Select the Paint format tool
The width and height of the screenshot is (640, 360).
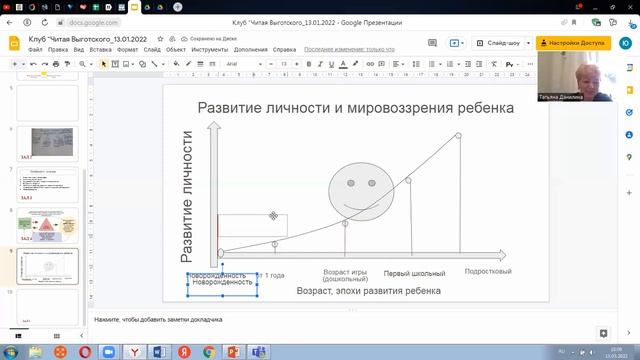pos(67,64)
